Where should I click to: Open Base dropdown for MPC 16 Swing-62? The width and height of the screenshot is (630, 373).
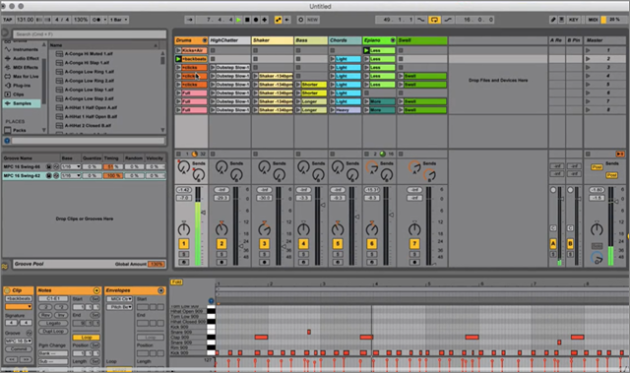[71, 176]
